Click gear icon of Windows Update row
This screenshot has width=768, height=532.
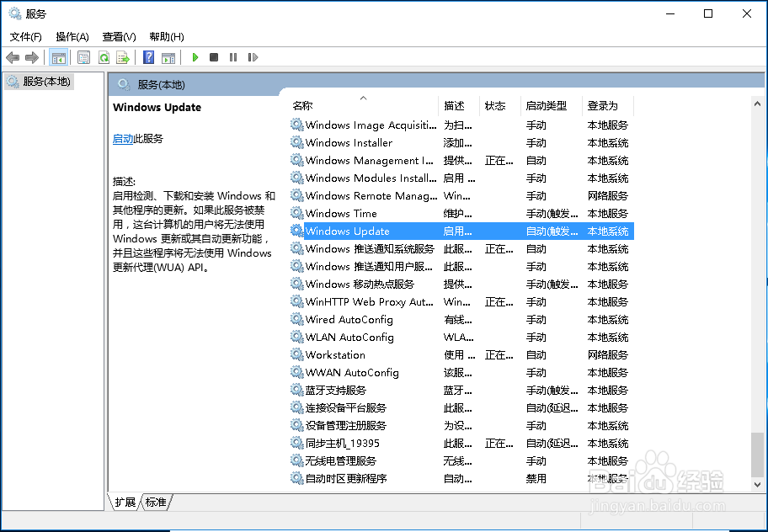(296, 231)
